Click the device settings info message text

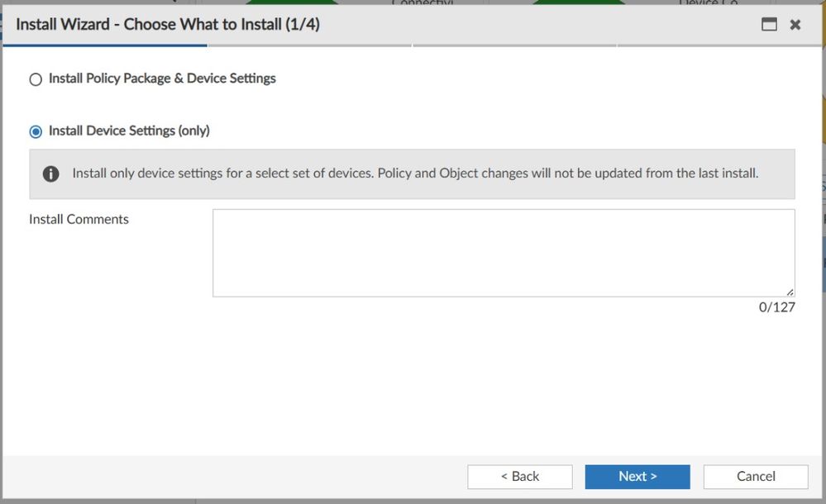coord(415,174)
